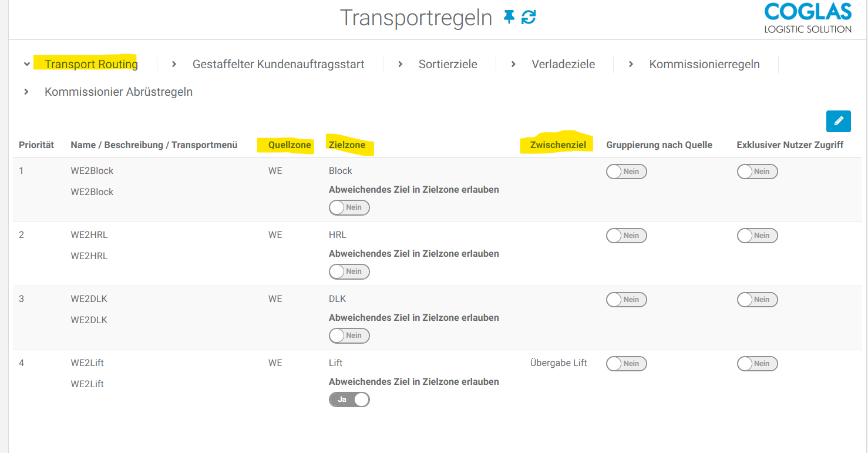
Task: Select the Block target zone cell
Action: pyautogui.click(x=341, y=171)
